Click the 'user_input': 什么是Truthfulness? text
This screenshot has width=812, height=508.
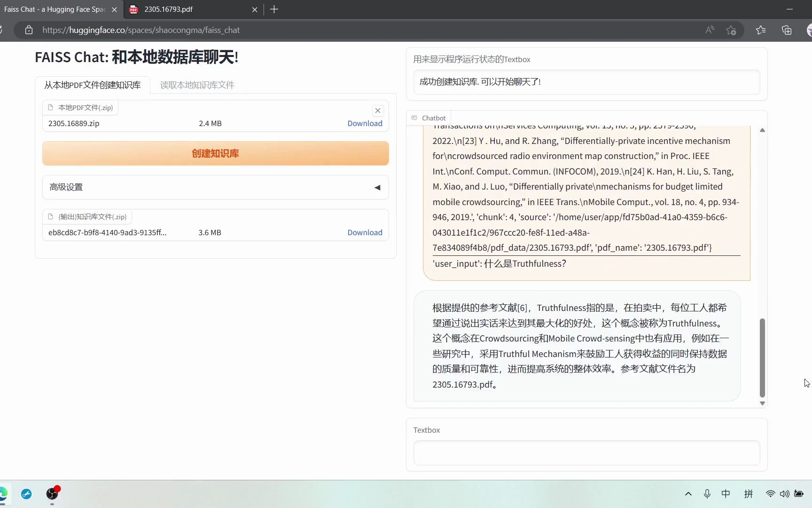click(x=499, y=264)
